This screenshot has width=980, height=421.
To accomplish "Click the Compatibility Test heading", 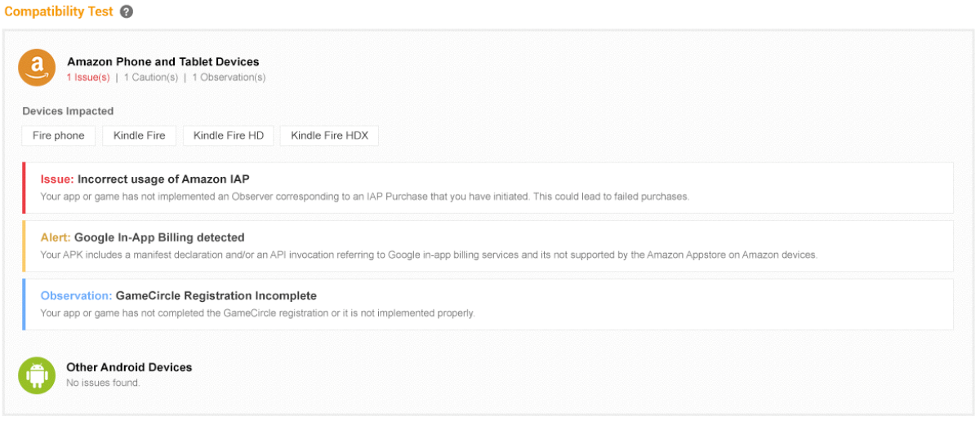I will pyautogui.click(x=57, y=12).
